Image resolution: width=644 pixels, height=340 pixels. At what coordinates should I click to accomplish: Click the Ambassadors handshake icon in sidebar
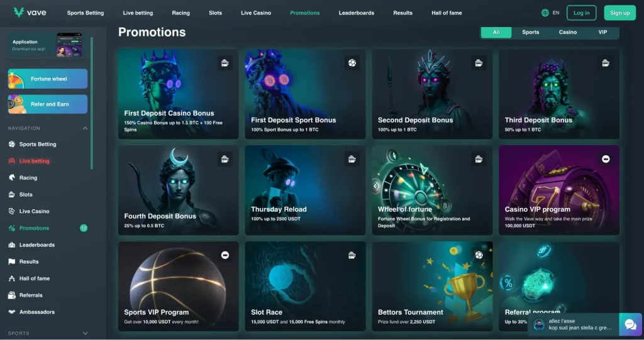[x=12, y=312]
